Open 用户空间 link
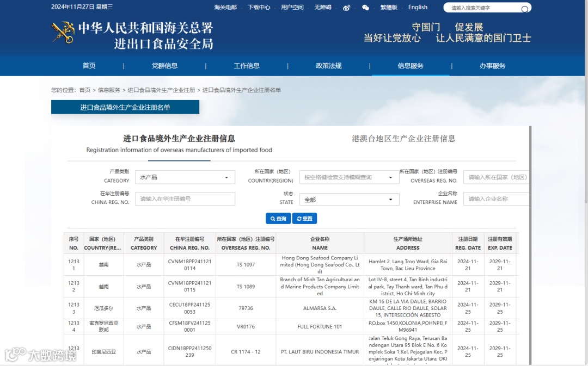Image resolution: width=588 pixels, height=366 pixels. 292,7
